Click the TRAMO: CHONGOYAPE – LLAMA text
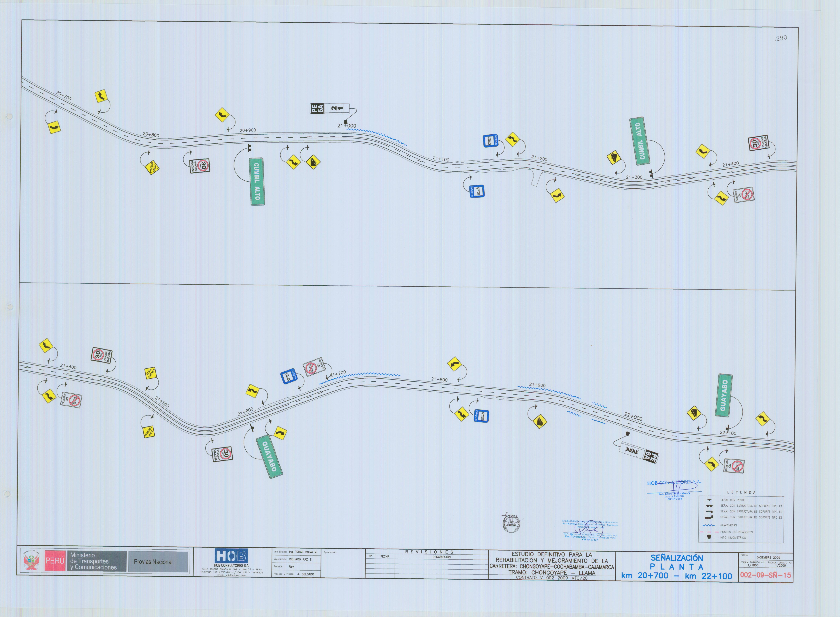Screen dimensions: 840x617 tap(552, 573)
